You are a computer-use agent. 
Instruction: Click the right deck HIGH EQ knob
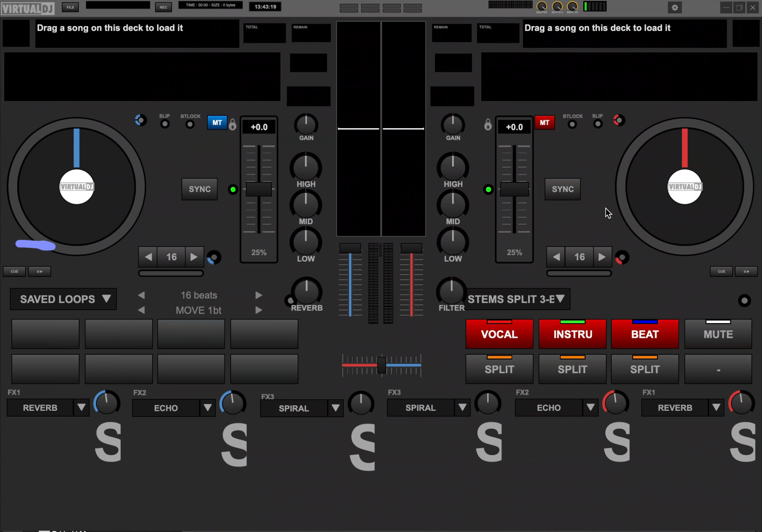pyautogui.click(x=453, y=166)
